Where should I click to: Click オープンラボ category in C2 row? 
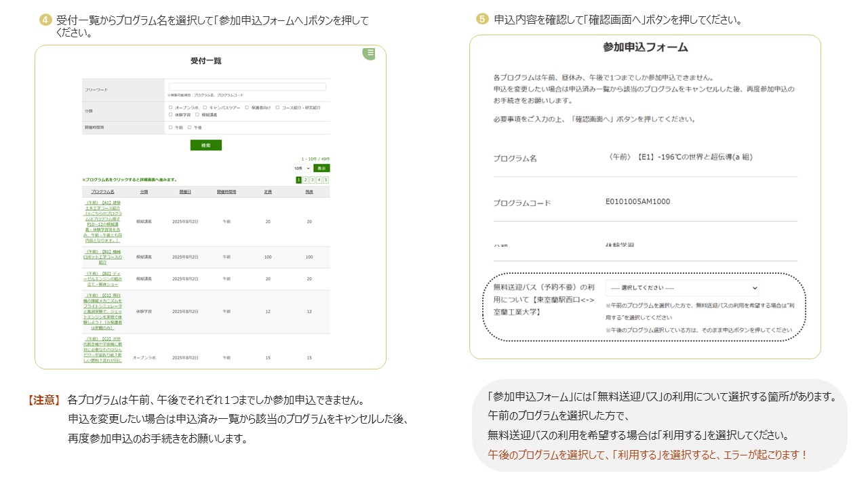click(144, 357)
